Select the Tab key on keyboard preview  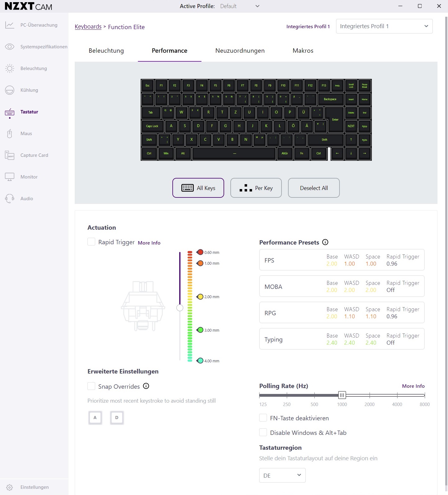tap(151, 113)
